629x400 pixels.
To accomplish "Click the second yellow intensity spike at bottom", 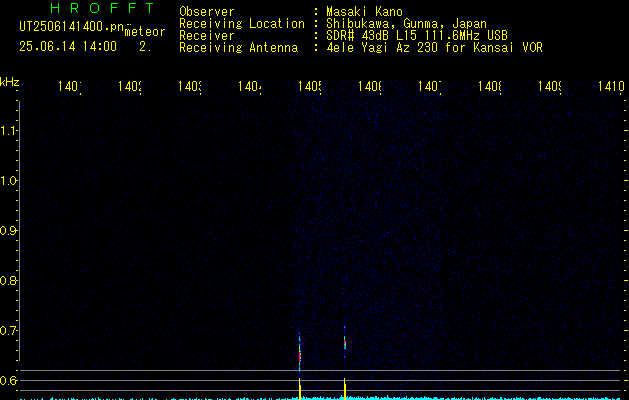I will [345, 388].
